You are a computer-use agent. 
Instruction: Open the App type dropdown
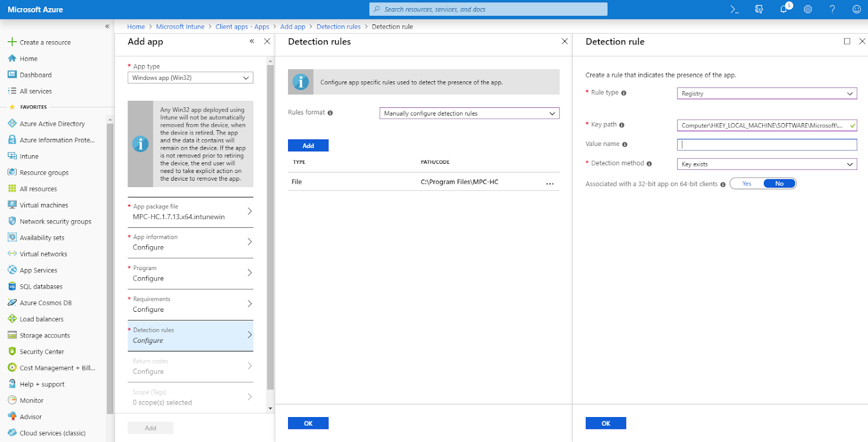[190, 78]
